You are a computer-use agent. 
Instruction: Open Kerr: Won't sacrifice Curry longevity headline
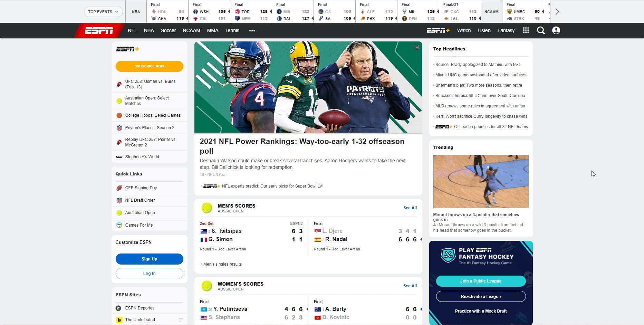click(481, 116)
